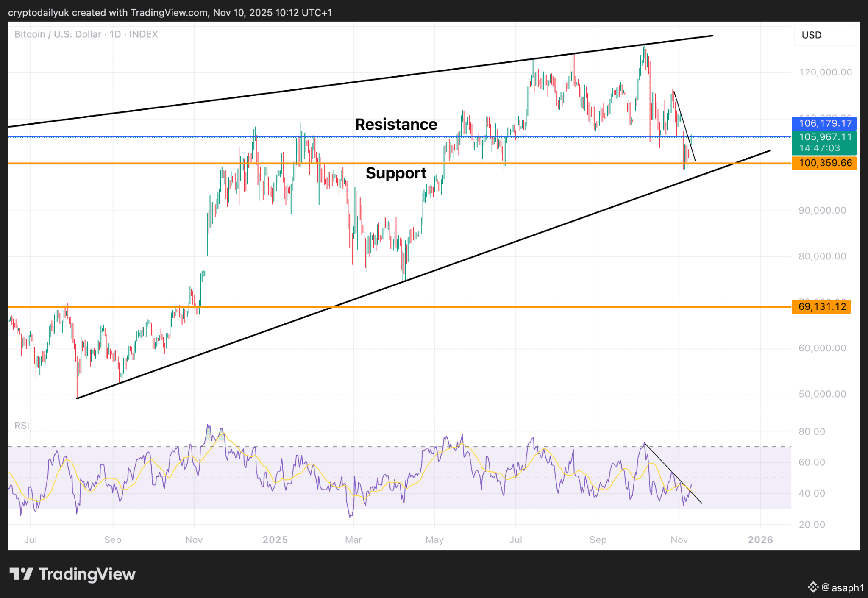Select the Resistance text annotation
The width and height of the screenshot is (868, 598).
pyautogui.click(x=396, y=125)
